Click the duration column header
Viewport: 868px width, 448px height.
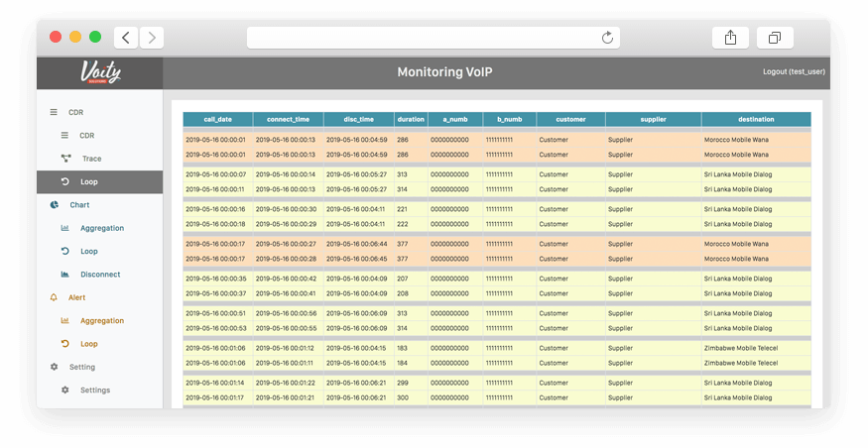click(x=411, y=120)
